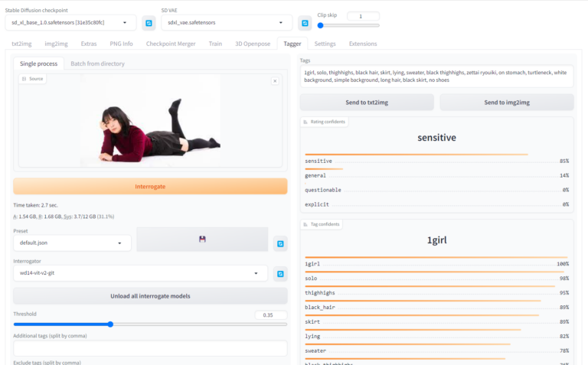Remove the source image with X icon
This screenshot has height=365, width=588.
click(275, 81)
